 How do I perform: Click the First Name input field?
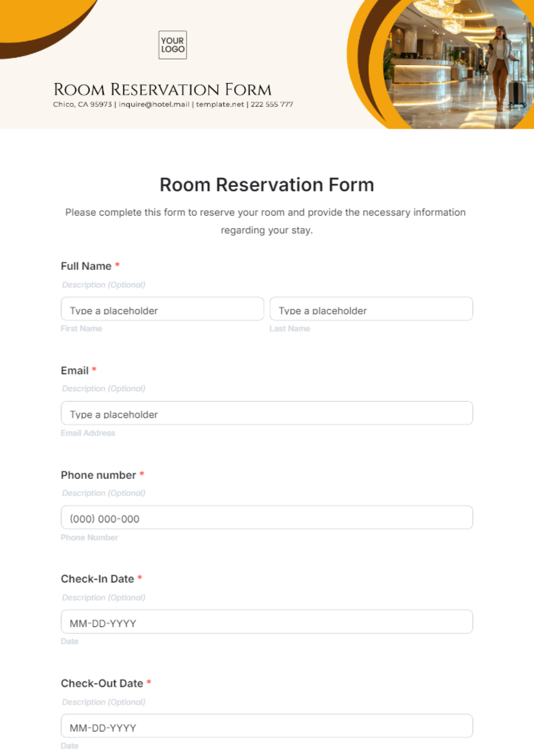pyautogui.click(x=162, y=309)
